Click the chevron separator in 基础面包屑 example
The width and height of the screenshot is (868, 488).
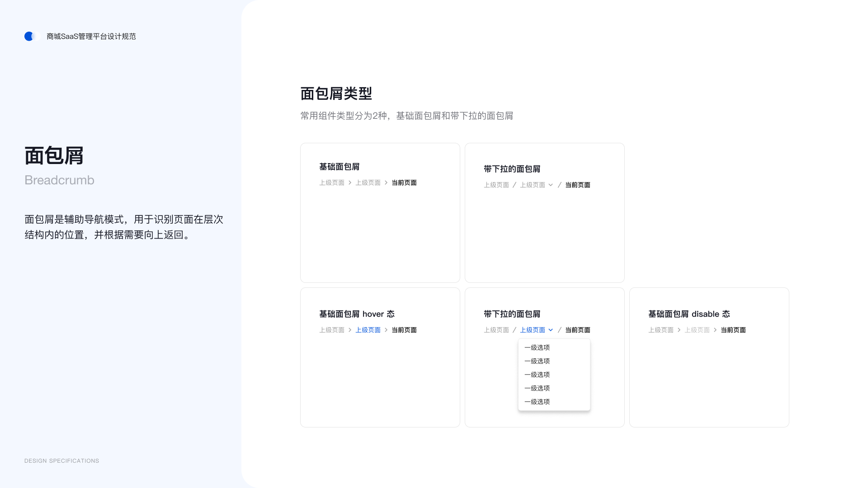pos(349,183)
